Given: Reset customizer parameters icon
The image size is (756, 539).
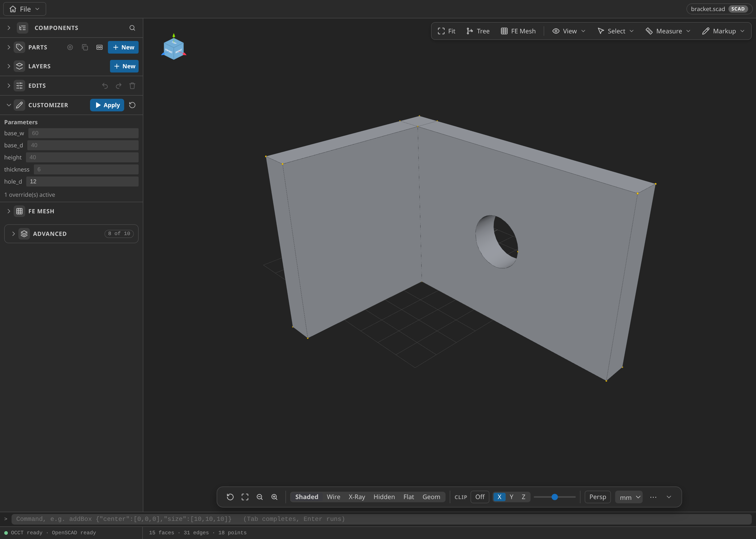Looking at the screenshot, I should (132, 105).
